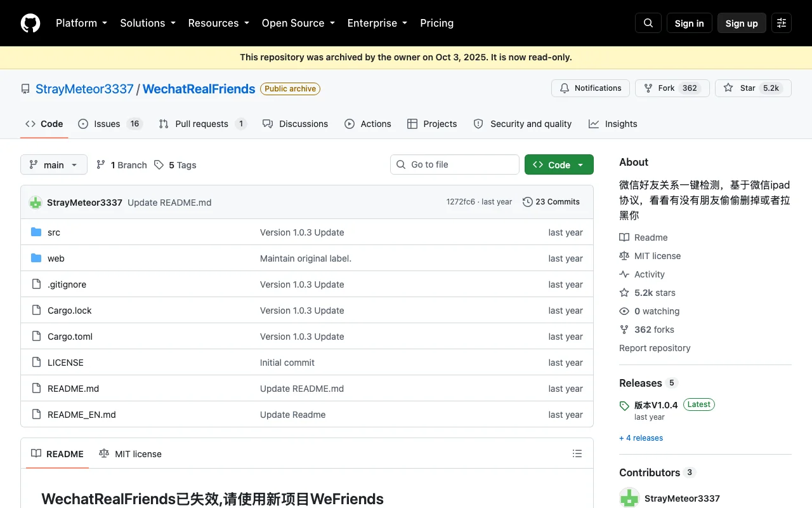Click the Report repository link

[x=655, y=348]
